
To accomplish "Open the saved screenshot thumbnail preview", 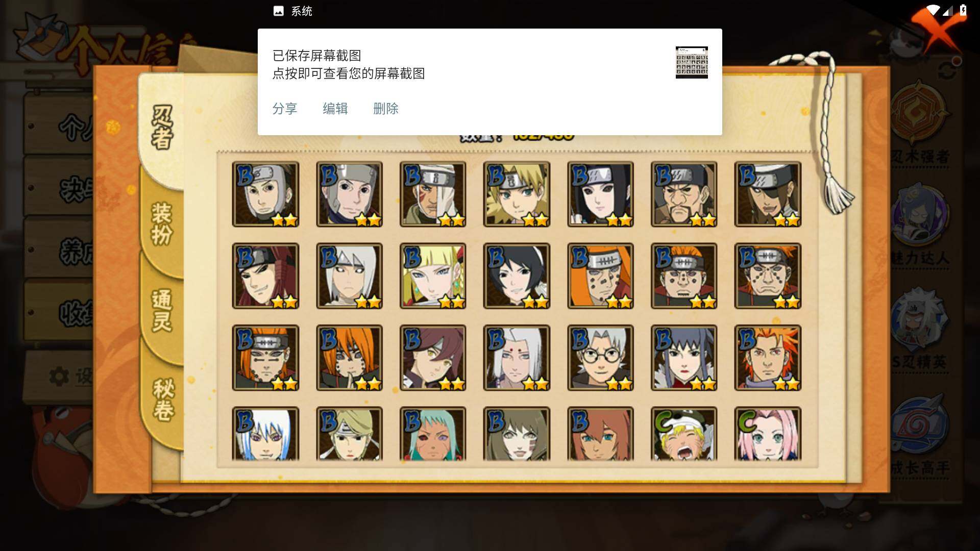I will point(692,62).
